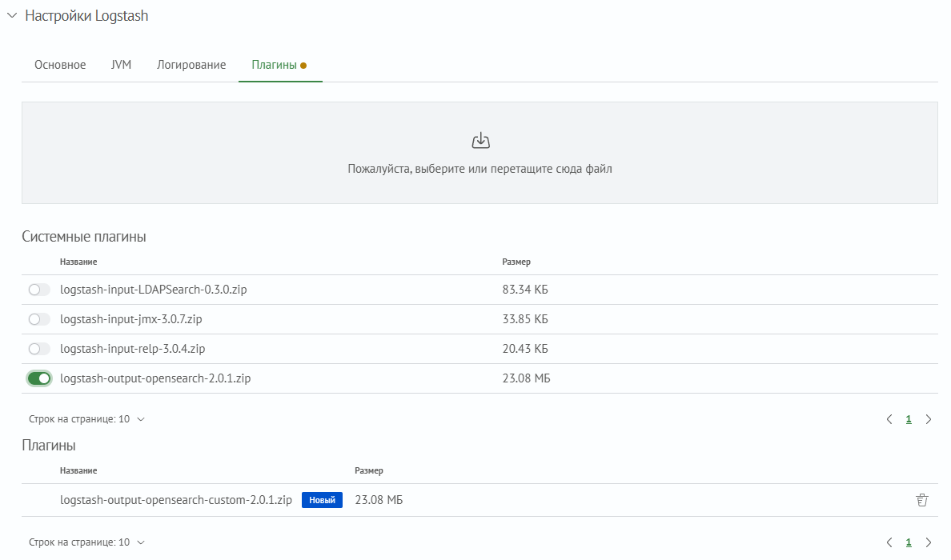The image size is (951, 560).
Task: Switch to the Основное tab
Action: 59,65
